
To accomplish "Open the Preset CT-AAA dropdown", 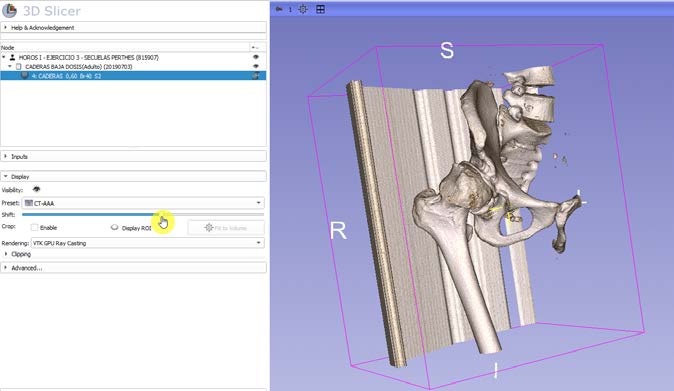I will tap(143, 203).
